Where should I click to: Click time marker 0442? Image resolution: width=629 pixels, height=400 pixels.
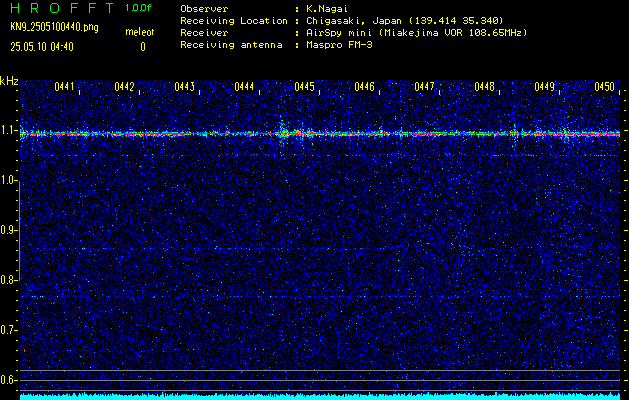(124, 87)
